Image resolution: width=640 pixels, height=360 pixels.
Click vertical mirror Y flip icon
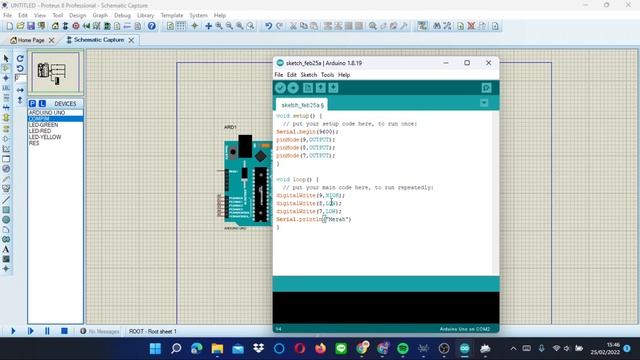pyautogui.click(x=20, y=100)
